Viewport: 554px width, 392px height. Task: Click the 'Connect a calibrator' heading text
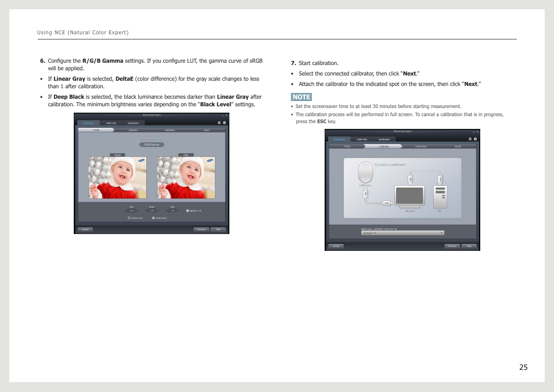pyautogui.click(x=390, y=165)
